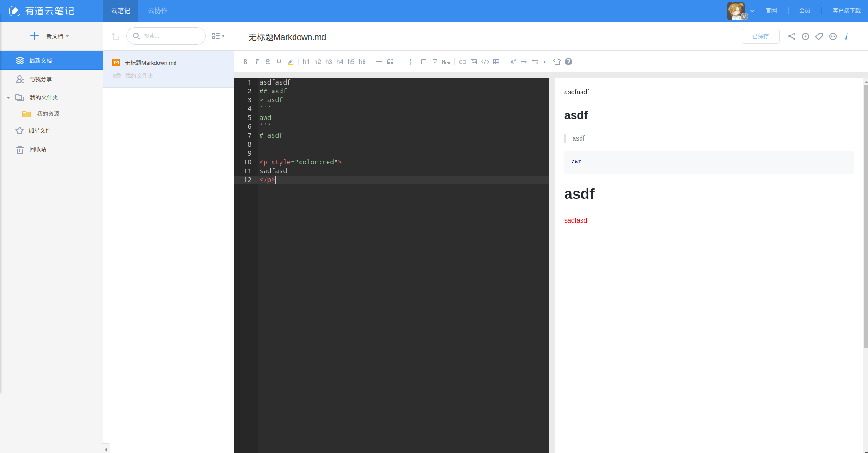Open the list view mode dropdown
This screenshot has width=868, height=453.
[218, 36]
